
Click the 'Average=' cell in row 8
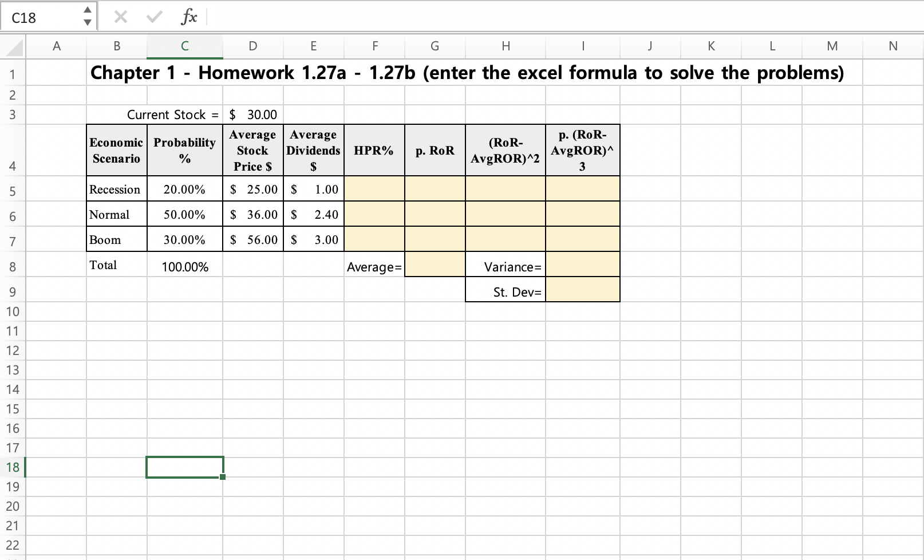pyautogui.click(x=375, y=266)
